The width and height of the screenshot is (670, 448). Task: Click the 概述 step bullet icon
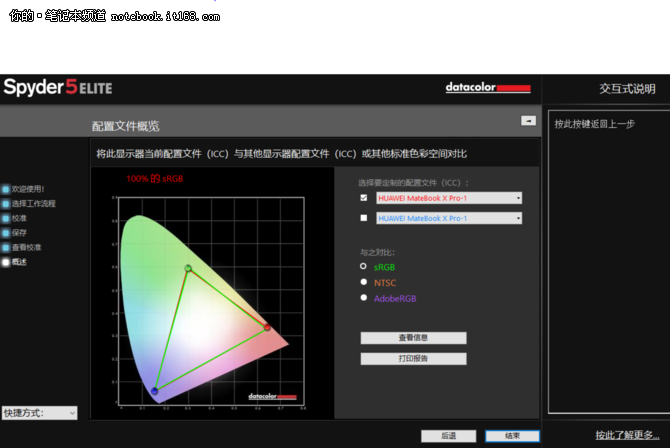5,262
